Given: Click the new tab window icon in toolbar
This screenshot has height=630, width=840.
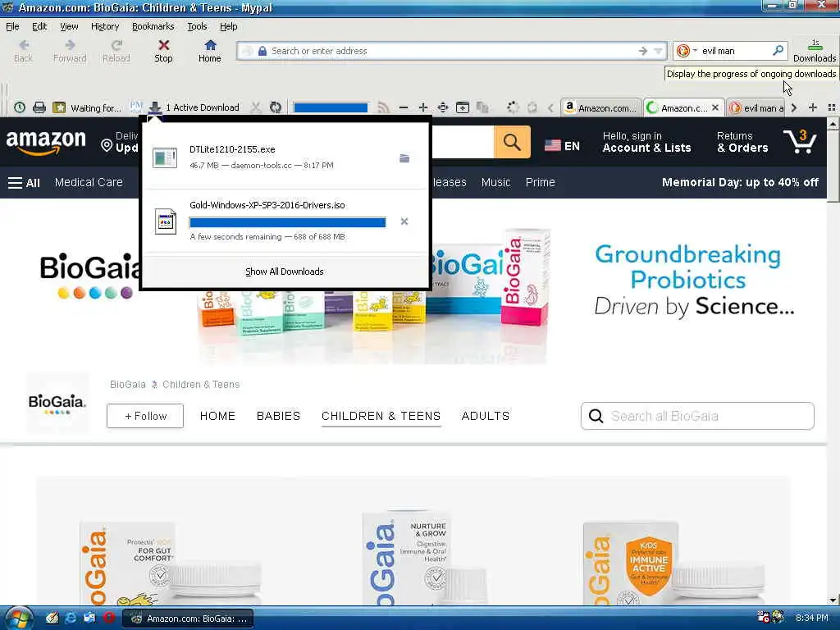Looking at the screenshot, I should pos(463,107).
